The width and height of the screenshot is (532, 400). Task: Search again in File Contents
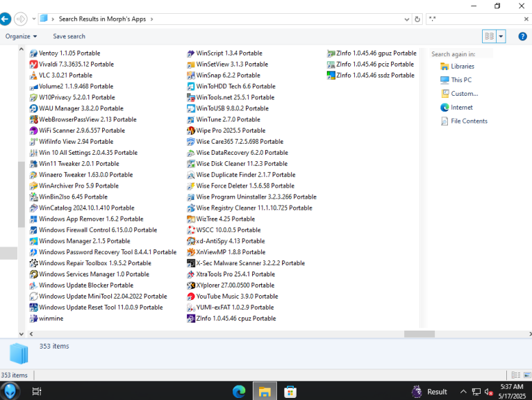pyautogui.click(x=464, y=121)
